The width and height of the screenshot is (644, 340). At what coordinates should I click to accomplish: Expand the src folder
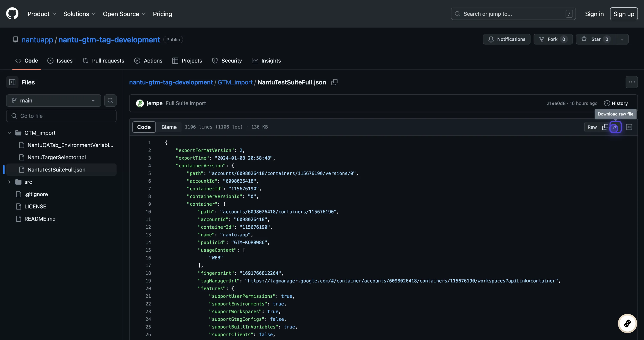click(9, 182)
